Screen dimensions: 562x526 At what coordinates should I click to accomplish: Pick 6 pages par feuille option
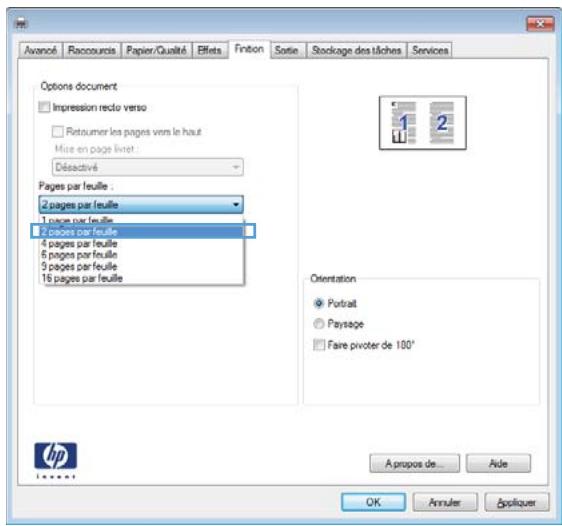pyautogui.click(x=141, y=255)
